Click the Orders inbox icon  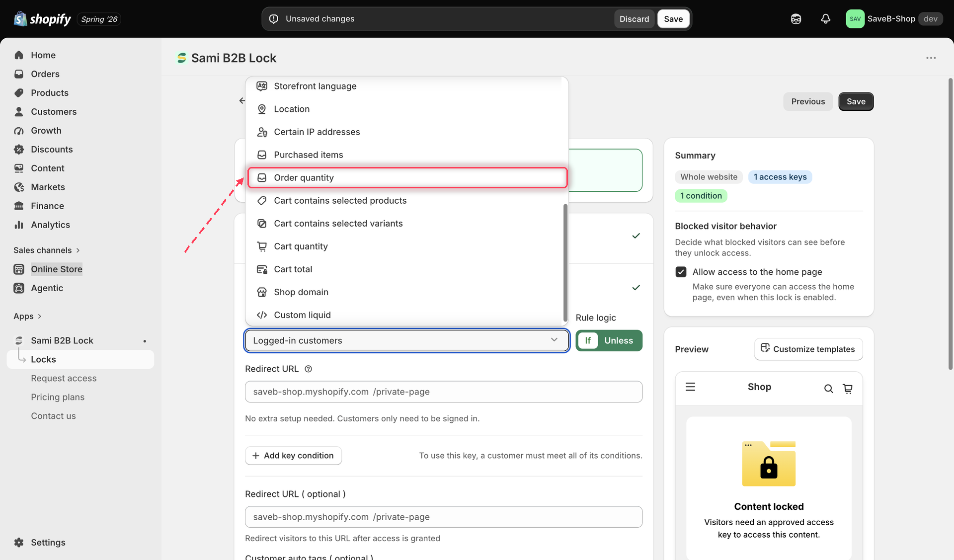(19, 74)
